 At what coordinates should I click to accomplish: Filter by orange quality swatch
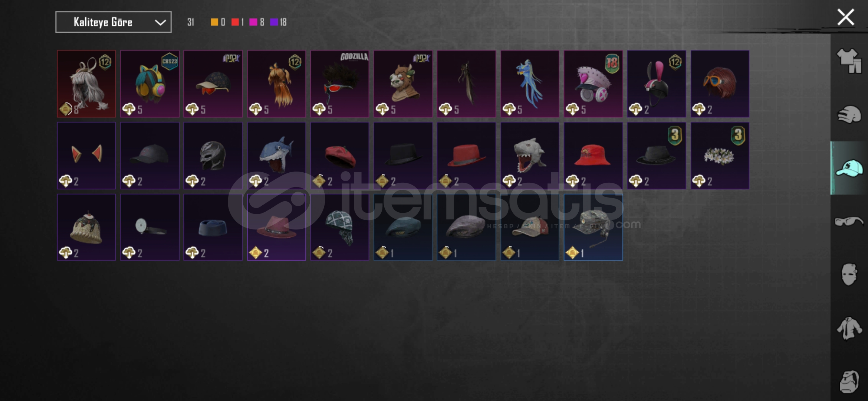coord(214,22)
